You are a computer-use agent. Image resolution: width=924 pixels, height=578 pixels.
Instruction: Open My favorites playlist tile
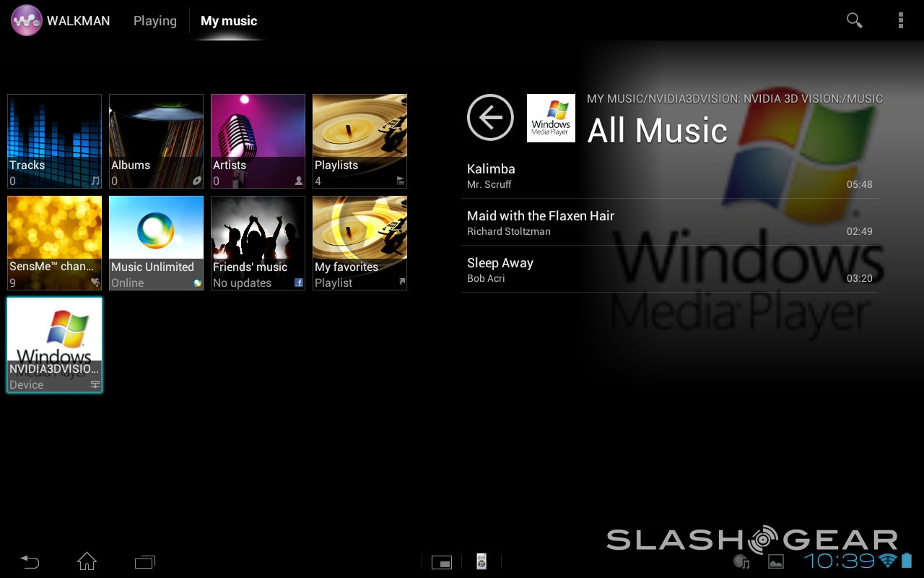[359, 243]
